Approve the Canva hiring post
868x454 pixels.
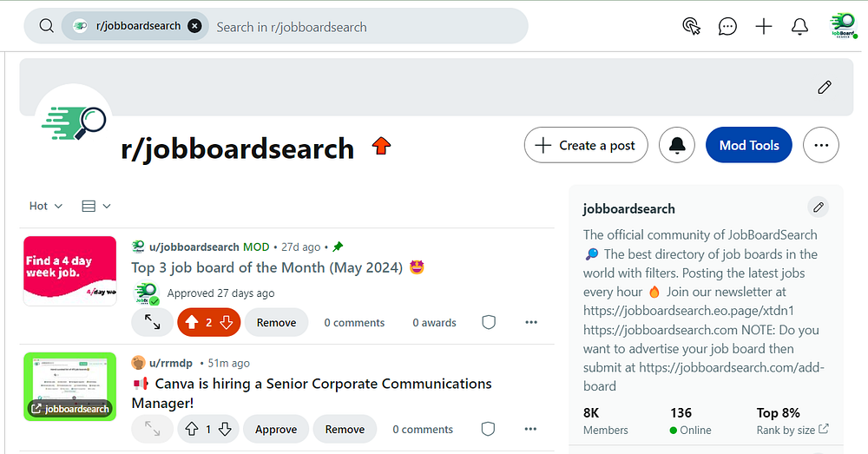click(x=276, y=429)
